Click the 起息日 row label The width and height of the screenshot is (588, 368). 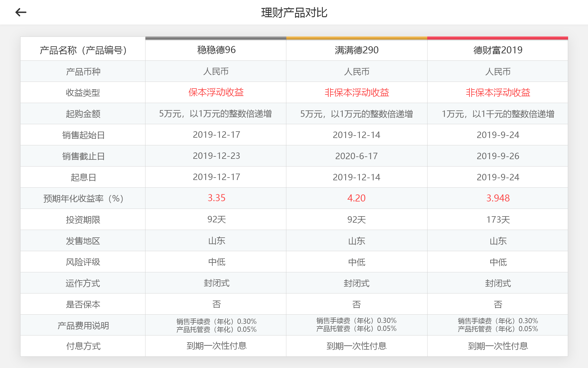83,177
